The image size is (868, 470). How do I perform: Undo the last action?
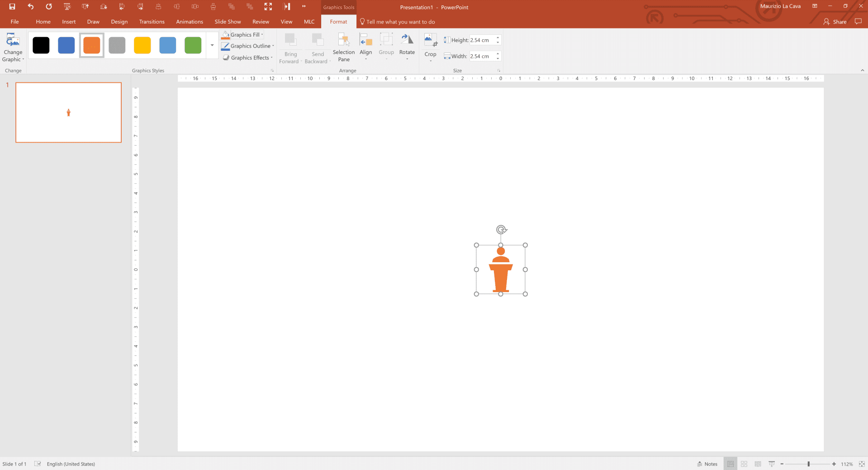[30, 6]
